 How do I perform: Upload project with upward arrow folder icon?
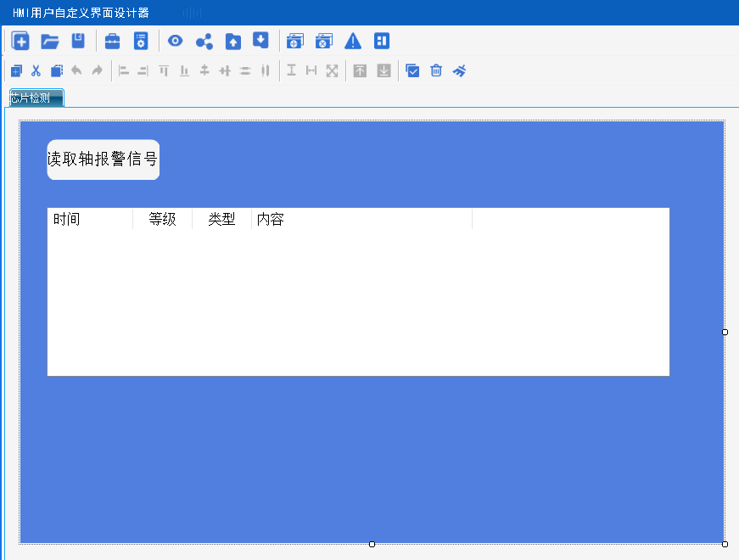click(x=232, y=42)
